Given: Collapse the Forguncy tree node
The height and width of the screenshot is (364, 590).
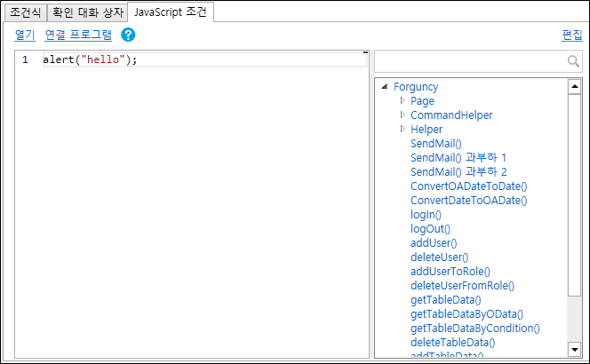Looking at the screenshot, I should [384, 87].
